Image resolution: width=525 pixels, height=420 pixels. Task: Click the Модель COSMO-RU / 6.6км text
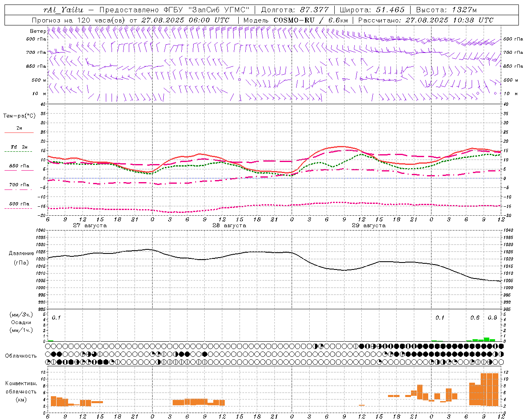click(x=296, y=20)
